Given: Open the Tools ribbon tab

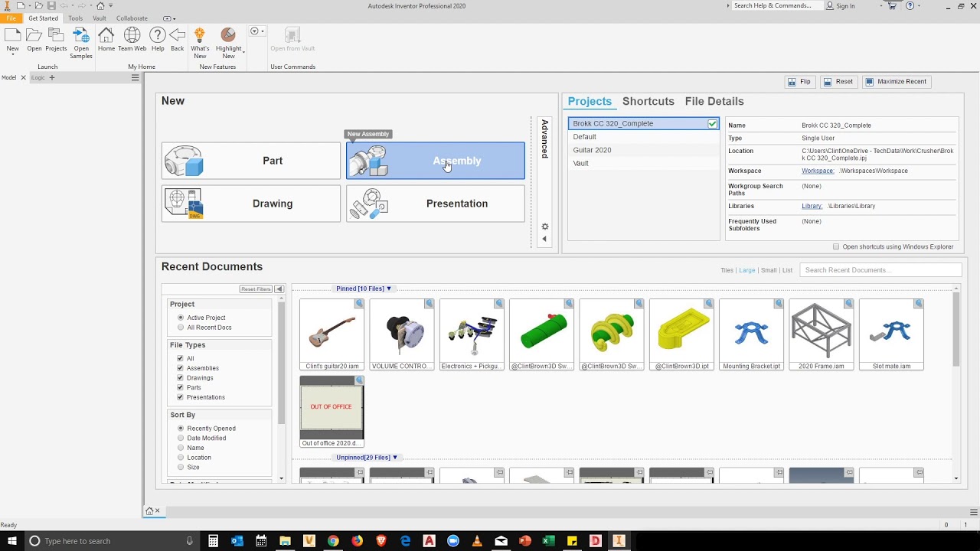Looking at the screenshot, I should pos(75,18).
